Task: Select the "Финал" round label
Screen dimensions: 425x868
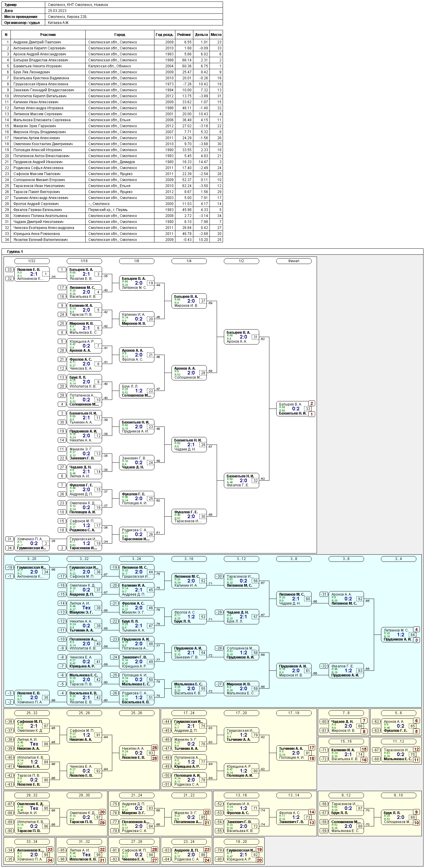Action: [x=293, y=261]
